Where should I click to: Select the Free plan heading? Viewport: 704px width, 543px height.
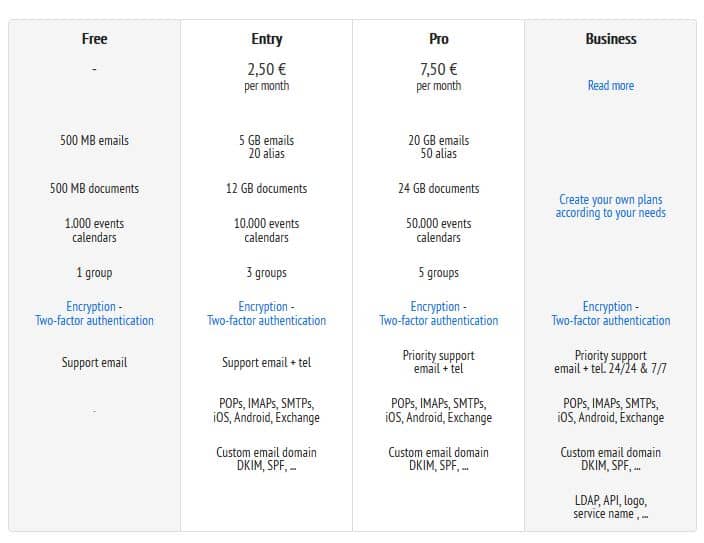tap(94, 39)
